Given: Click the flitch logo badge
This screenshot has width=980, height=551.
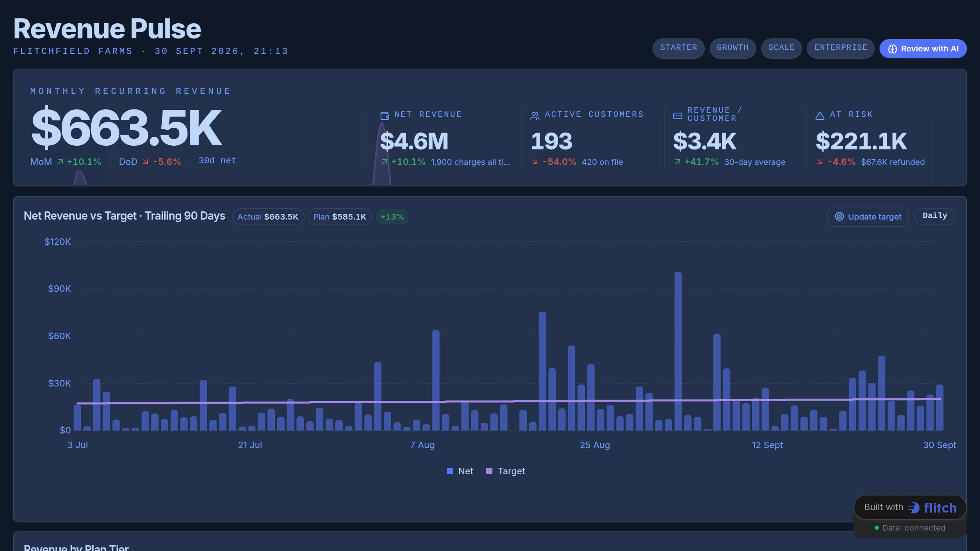Looking at the screenshot, I should (x=910, y=507).
